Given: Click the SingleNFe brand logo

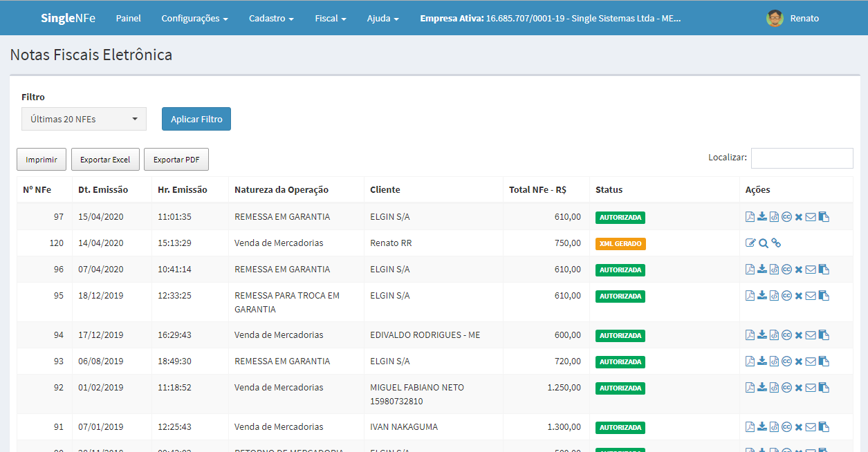Looking at the screenshot, I should 67,19.
